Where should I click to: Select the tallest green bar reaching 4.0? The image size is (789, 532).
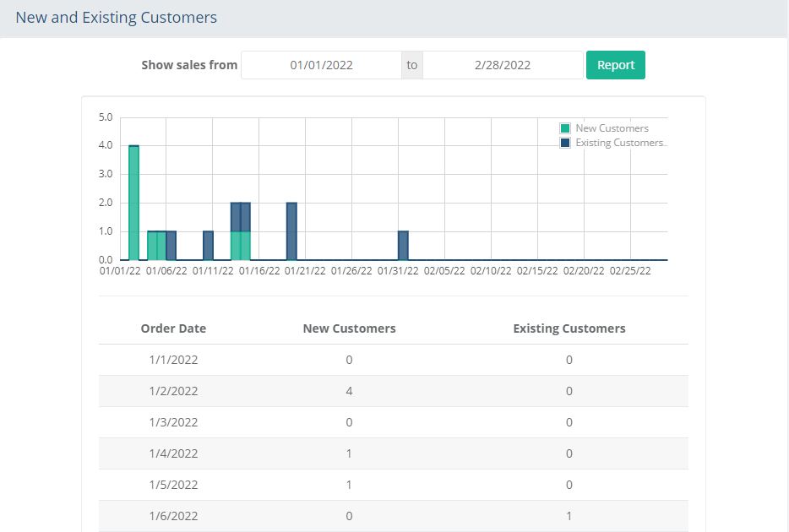[x=133, y=203]
